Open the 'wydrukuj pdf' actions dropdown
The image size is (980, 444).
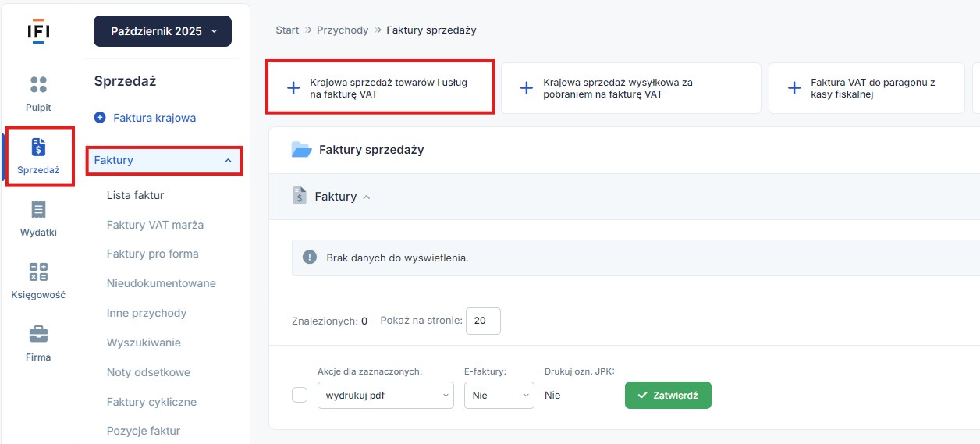[385, 395]
